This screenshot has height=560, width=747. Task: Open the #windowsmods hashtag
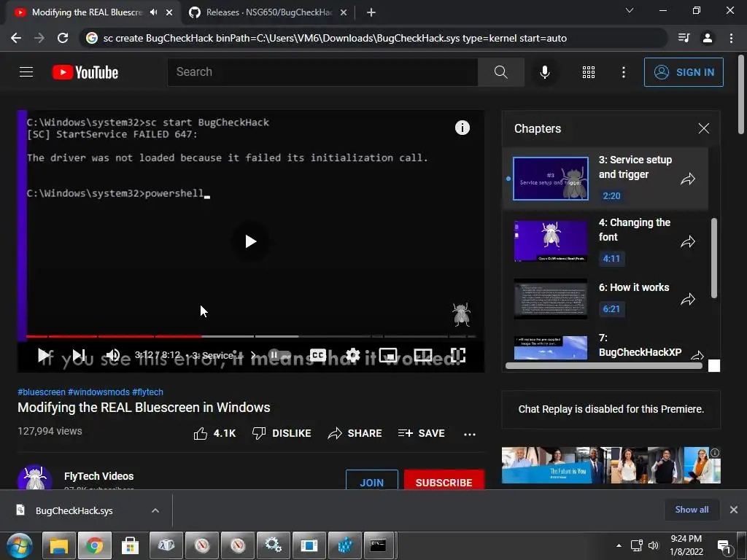pyautogui.click(x=98, y=392)
